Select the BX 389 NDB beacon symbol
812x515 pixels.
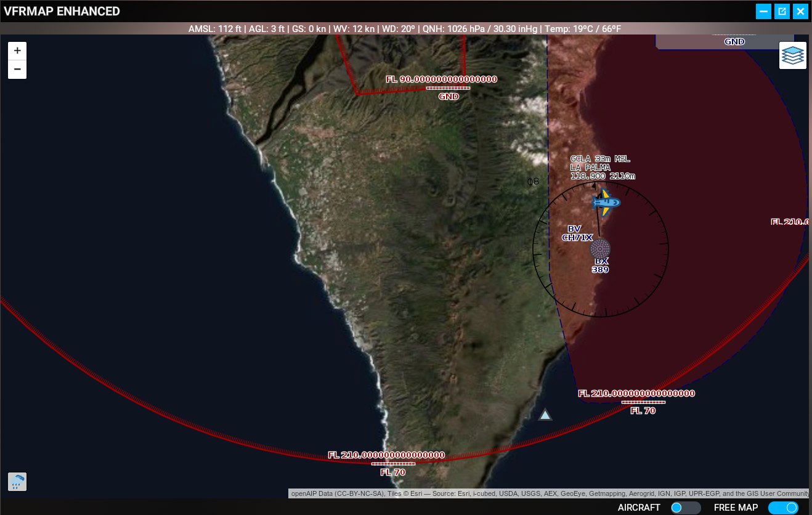coord(600,249)
